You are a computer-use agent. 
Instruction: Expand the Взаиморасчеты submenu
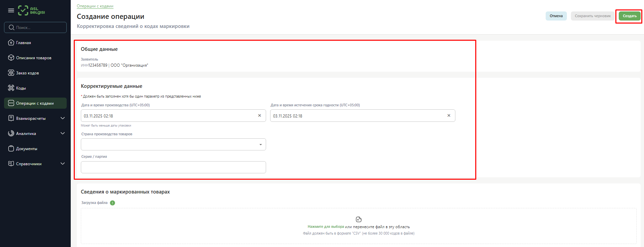pos(63,118)
